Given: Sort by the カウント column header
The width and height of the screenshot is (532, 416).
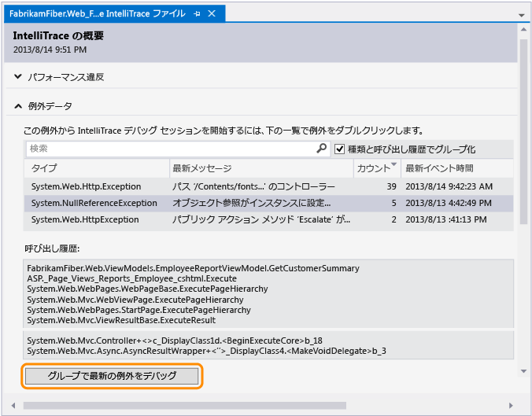Looking at the screenshot, I should 377,168.
